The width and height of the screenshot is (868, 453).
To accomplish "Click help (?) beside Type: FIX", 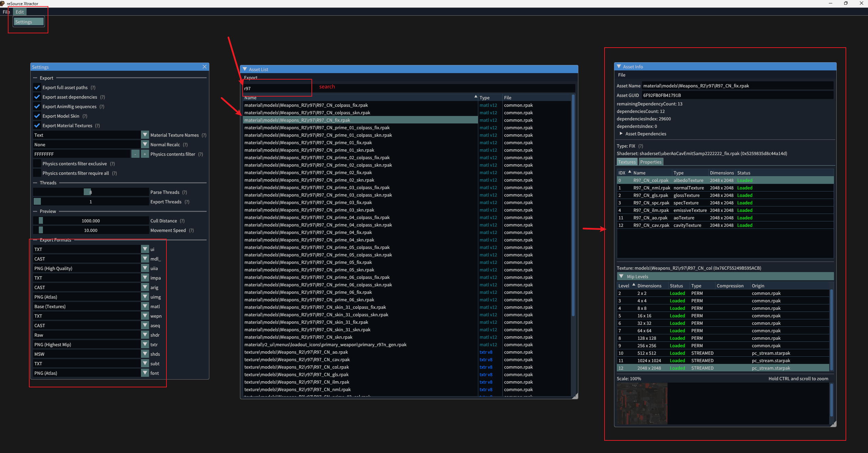I will [641, 146].
